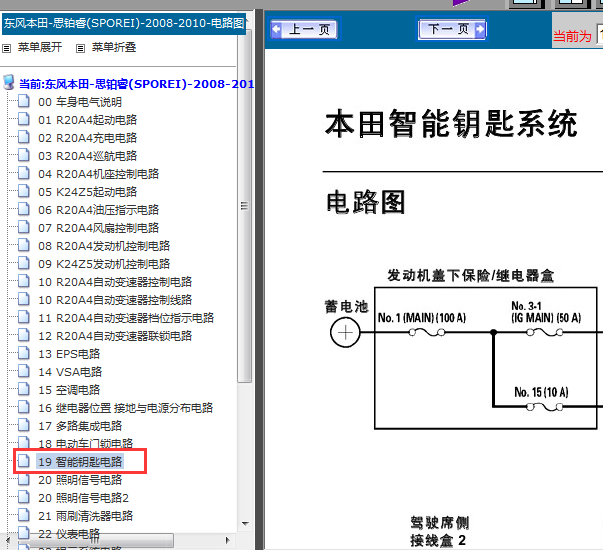Open 20 照明信号电路2
603x550 pixels.
[x=83, y=498]
